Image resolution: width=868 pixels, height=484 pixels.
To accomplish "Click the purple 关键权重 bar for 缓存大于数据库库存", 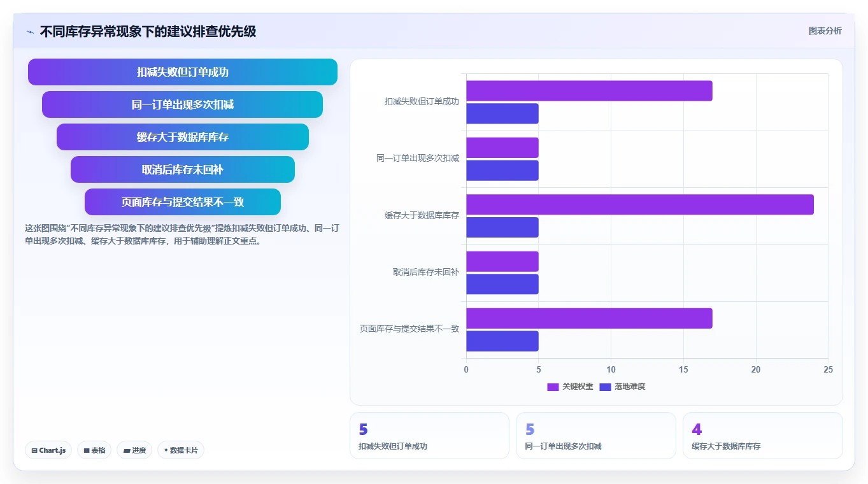I will pyautogui.click(x=640, y=204).
